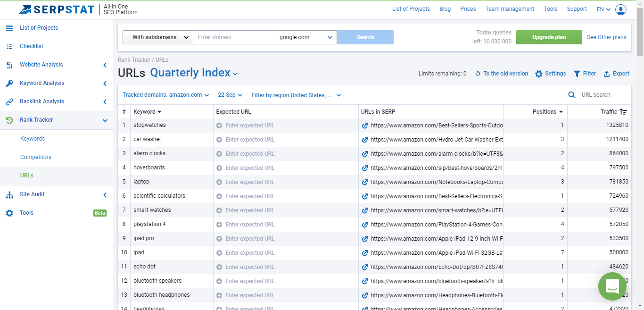
Task: Open the 22 Sep date dropdown
Action: pos(230,95)
